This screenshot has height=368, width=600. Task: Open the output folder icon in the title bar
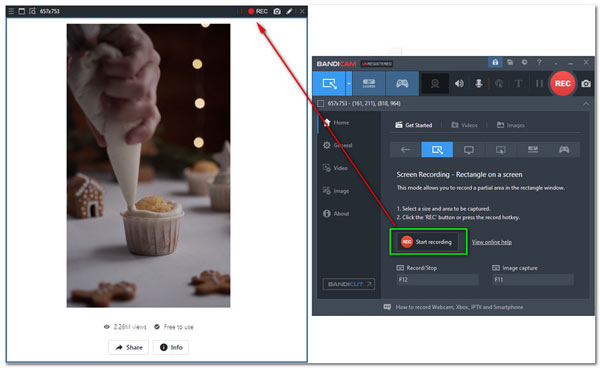pos(510,62)
